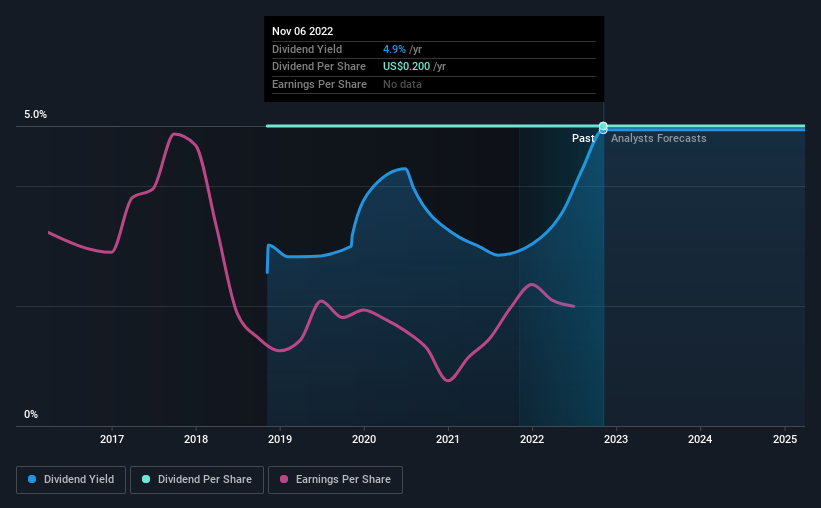
Task: Click the teal Dividend Per Share legend dot
Action: (146, 479)
